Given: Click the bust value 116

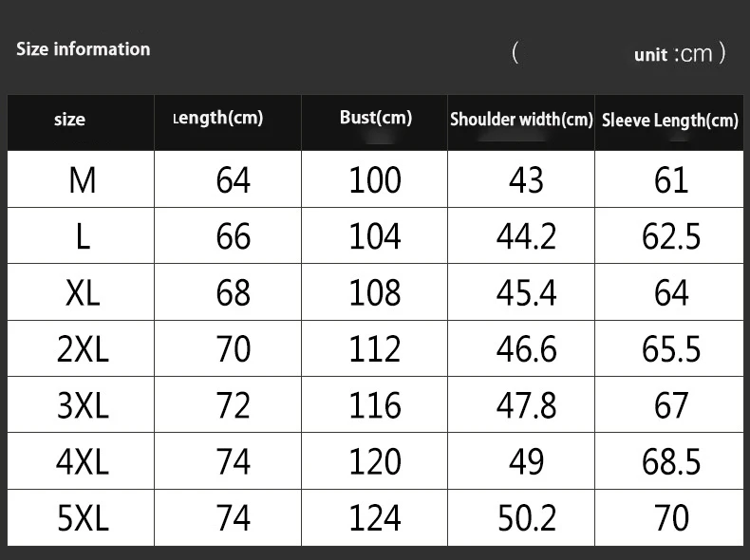Looking at the screenshot, I should coord(375,405).
